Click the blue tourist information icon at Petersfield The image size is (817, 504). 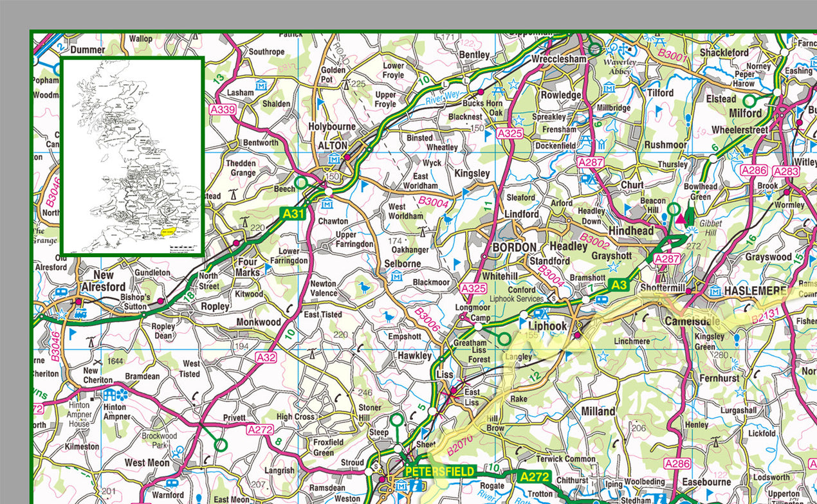[x=416, y=486]
